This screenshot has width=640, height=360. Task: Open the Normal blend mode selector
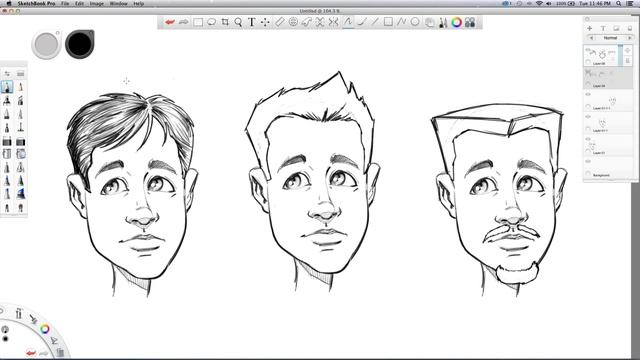click(x=610, y=38)
